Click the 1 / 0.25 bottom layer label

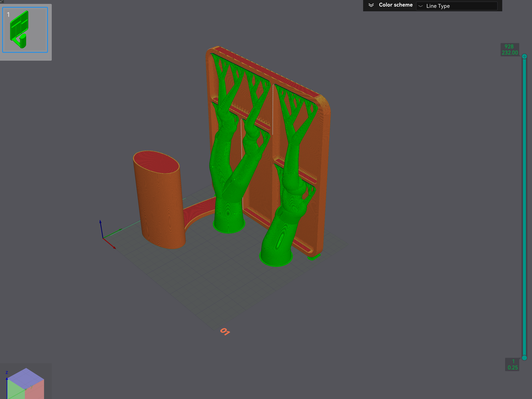tap(512, 364)
